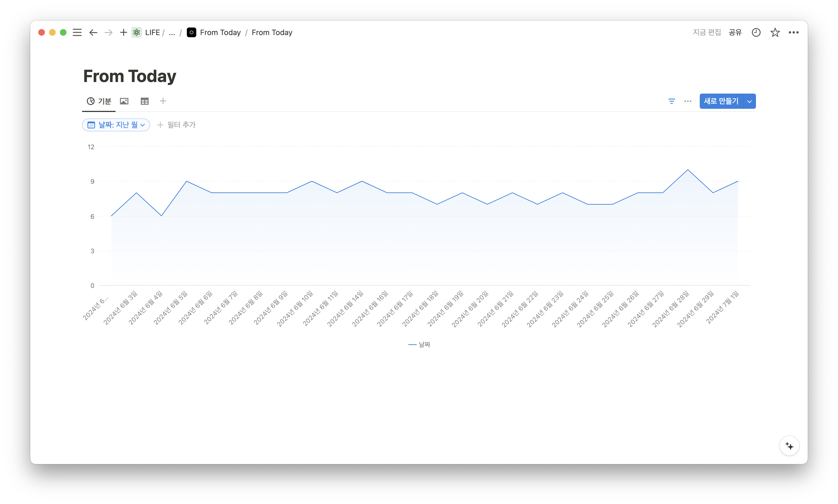Go back with the left arrow
The height and width of the screenshot is (504, 838).
tap(93, 33)
